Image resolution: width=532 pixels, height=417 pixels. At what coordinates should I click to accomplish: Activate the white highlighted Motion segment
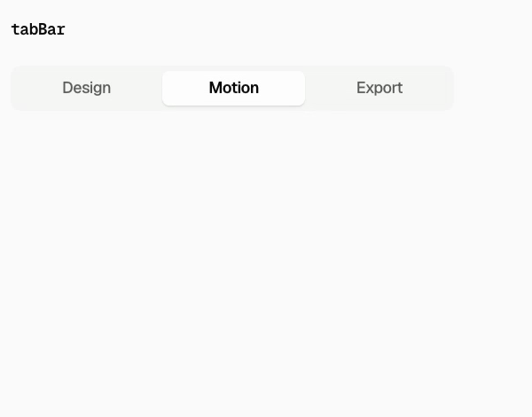(x=234, y=88)
